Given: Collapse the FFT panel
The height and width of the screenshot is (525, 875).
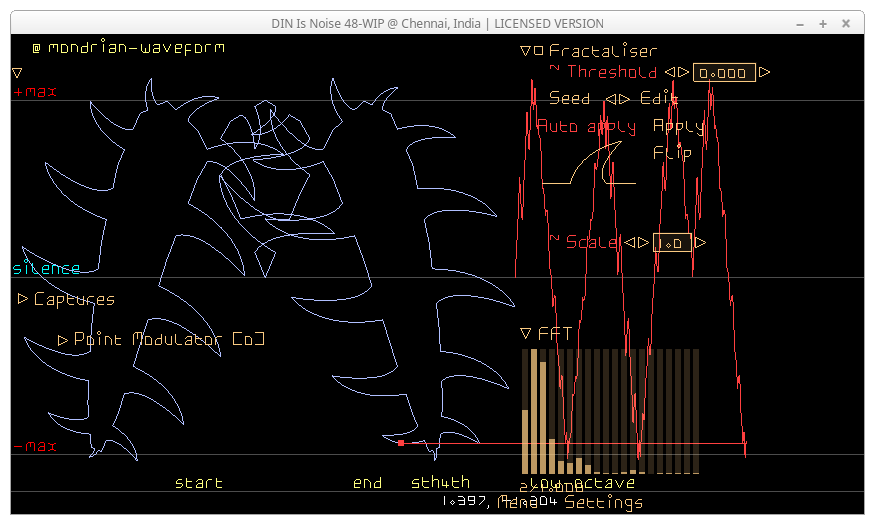Looking at the screenshot, I should (526, 333).
